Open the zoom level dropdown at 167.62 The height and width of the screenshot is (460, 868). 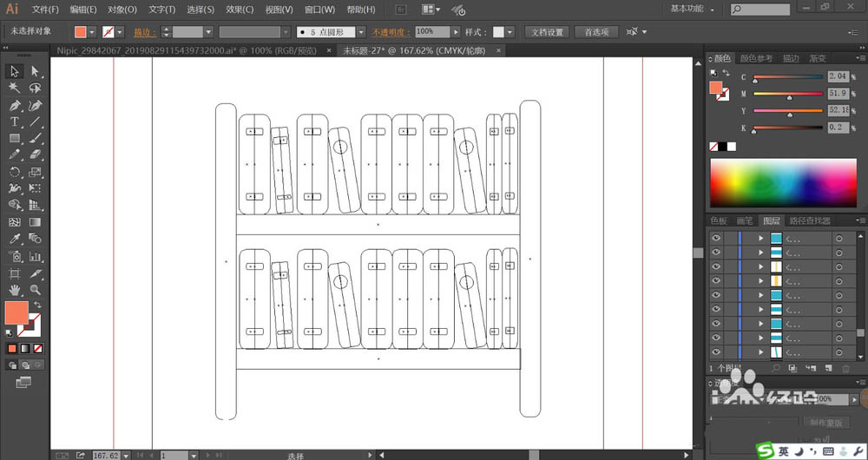126,455
